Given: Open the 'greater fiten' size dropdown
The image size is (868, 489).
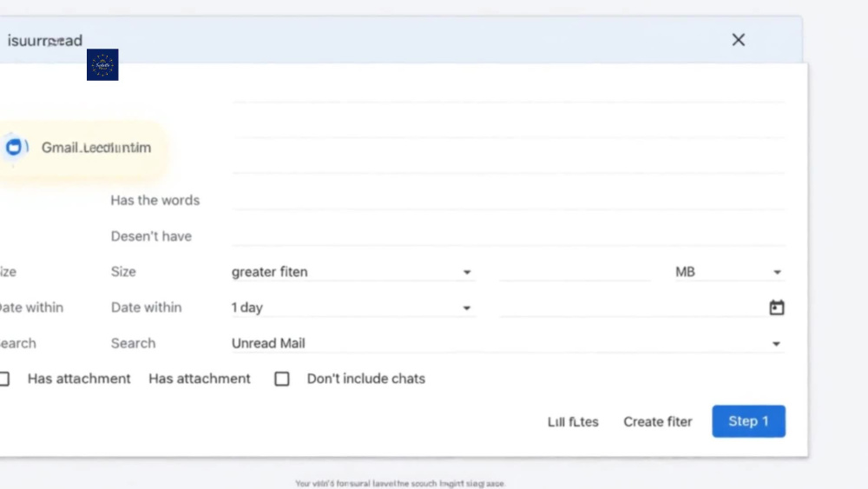Looking at the screenshot, I should click(352, 272).
